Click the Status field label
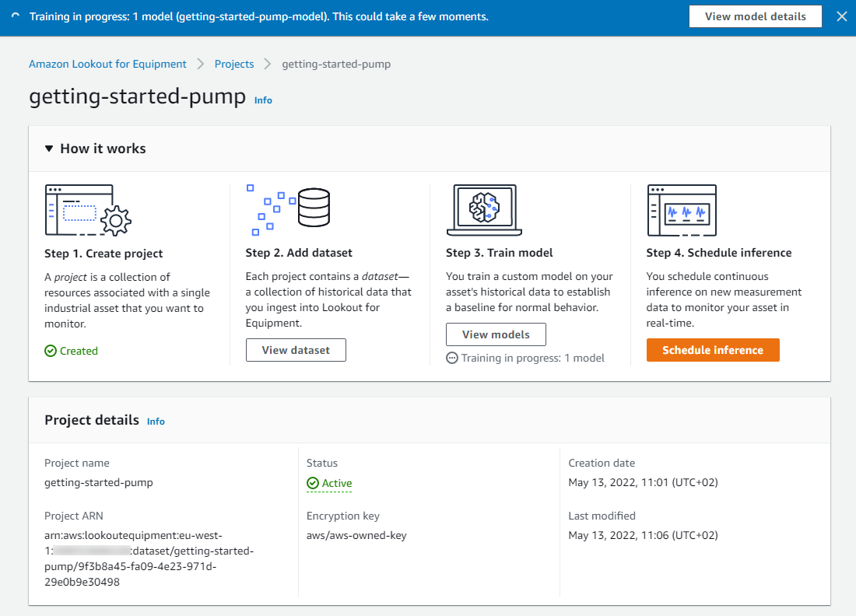Screen dimensions: 856x616 322,463
